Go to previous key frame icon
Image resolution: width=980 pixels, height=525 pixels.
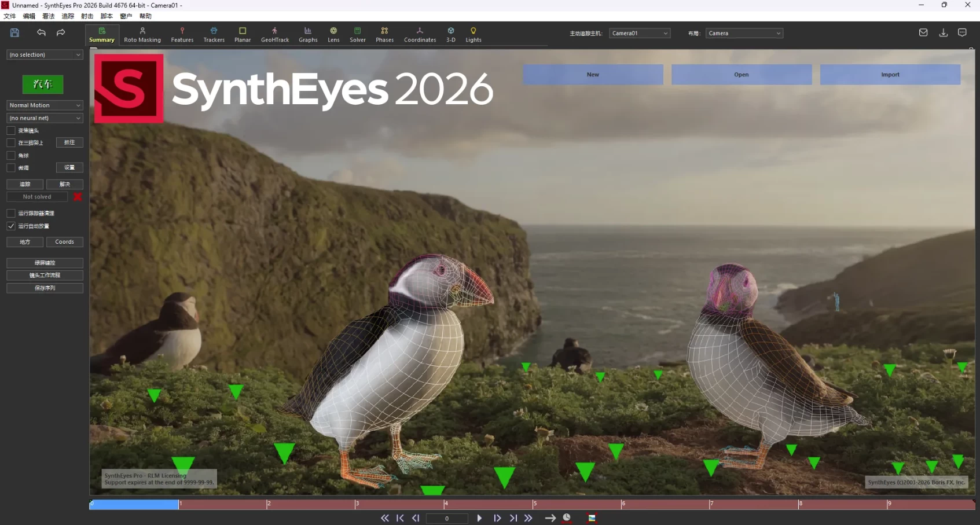click(x=400, y=518)
